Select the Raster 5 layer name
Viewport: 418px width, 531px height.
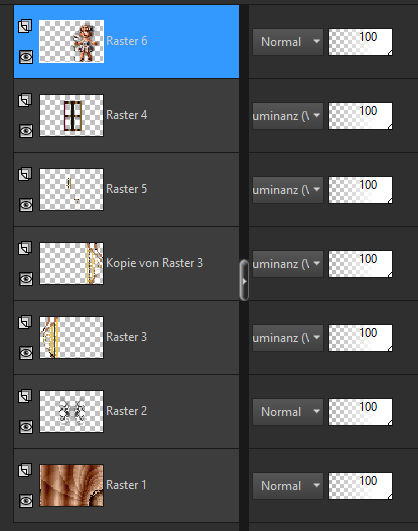click(x=126, y=189)
